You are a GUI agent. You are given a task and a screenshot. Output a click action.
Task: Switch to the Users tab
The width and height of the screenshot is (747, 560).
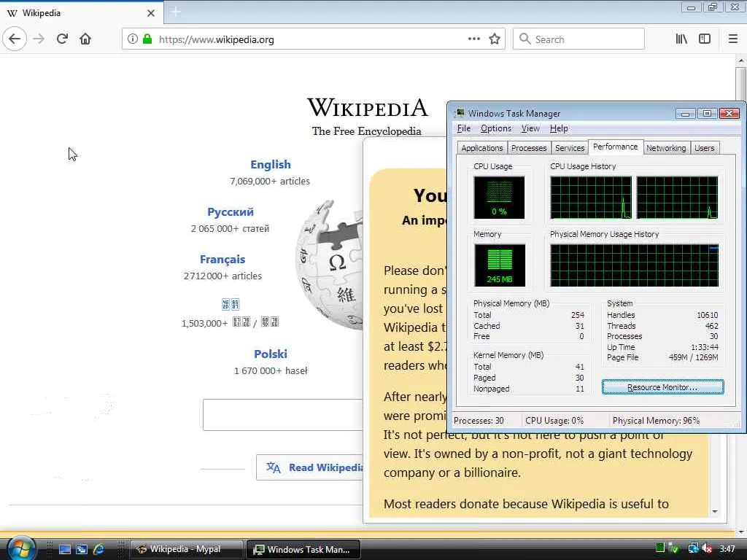pyautogui.click(x=704, y=148)
